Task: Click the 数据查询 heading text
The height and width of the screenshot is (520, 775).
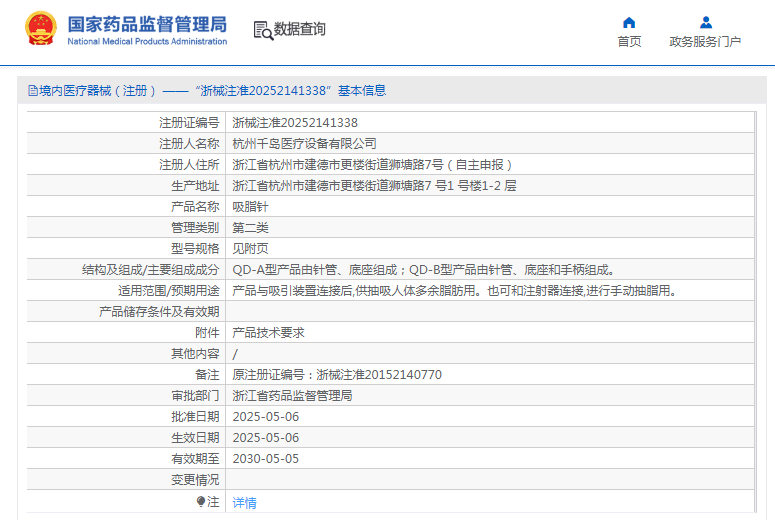Action: tap(300, 29)
